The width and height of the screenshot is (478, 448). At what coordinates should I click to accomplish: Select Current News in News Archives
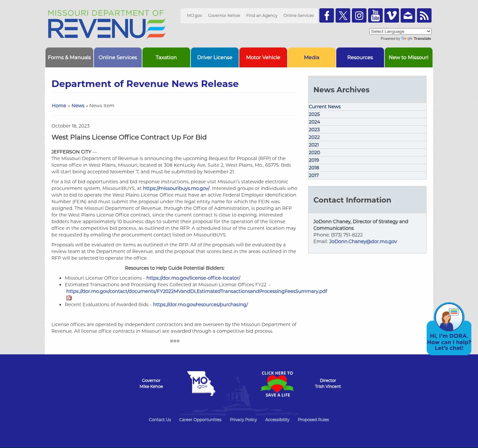click(x=325, y=107)
